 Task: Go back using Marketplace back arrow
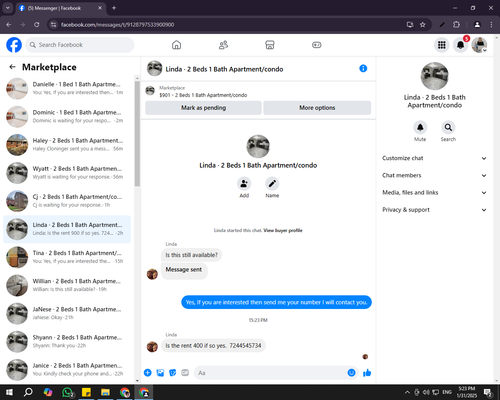tap(12, 67)
